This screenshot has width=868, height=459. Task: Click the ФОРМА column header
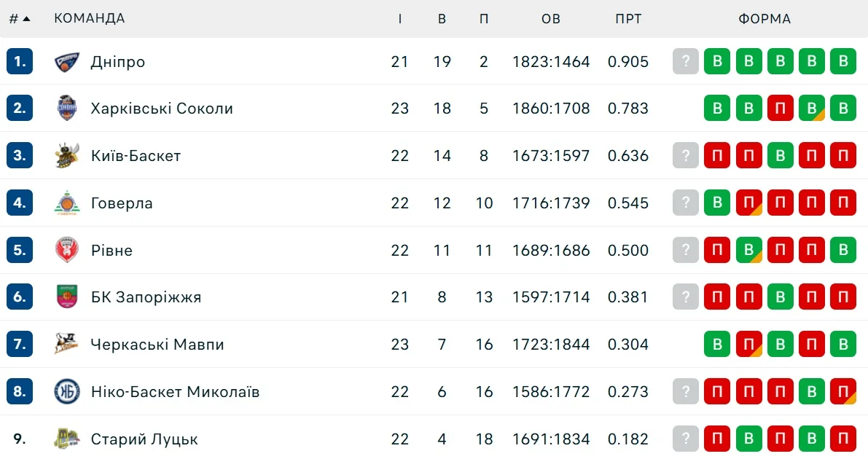tap(765, 19)
